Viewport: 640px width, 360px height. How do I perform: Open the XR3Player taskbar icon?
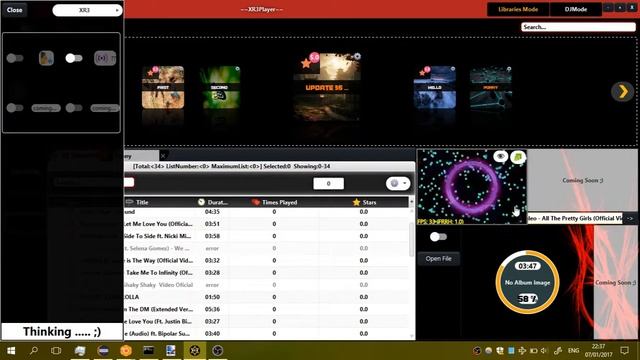pos(195,351)
